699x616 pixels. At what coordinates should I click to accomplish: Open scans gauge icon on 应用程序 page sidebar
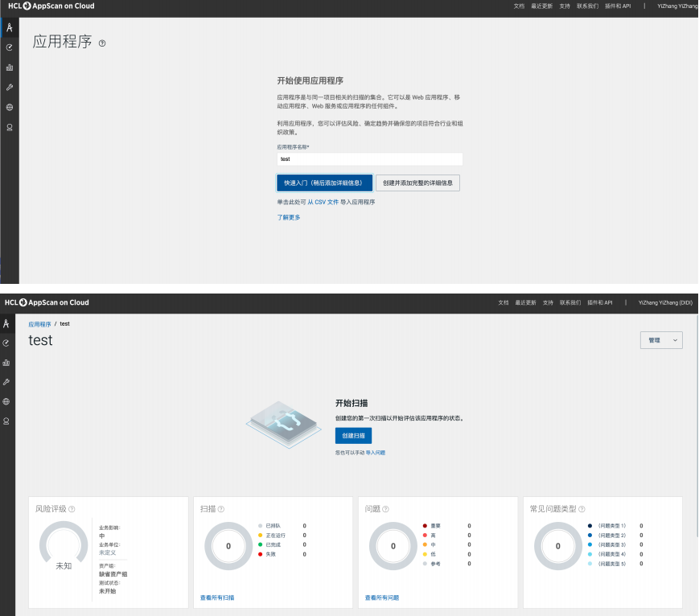pos(10,47)
